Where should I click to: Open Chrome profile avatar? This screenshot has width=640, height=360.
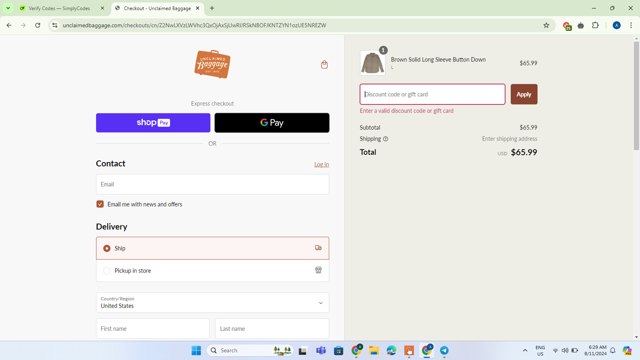(x=616, y=25)
